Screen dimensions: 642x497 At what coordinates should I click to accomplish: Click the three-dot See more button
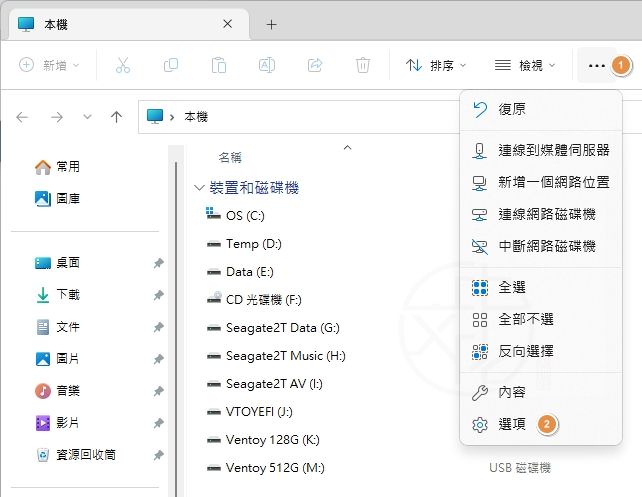tap(597, 65)
